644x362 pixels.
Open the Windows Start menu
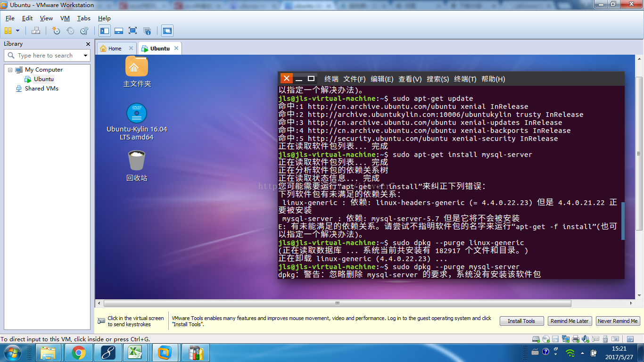tap(13, 353)
